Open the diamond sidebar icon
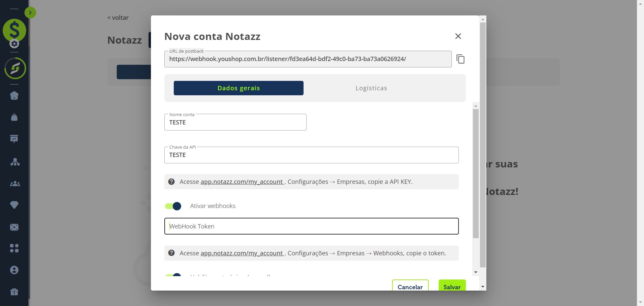Viewport: 644px width, 306px height. (x=14, y=205)
